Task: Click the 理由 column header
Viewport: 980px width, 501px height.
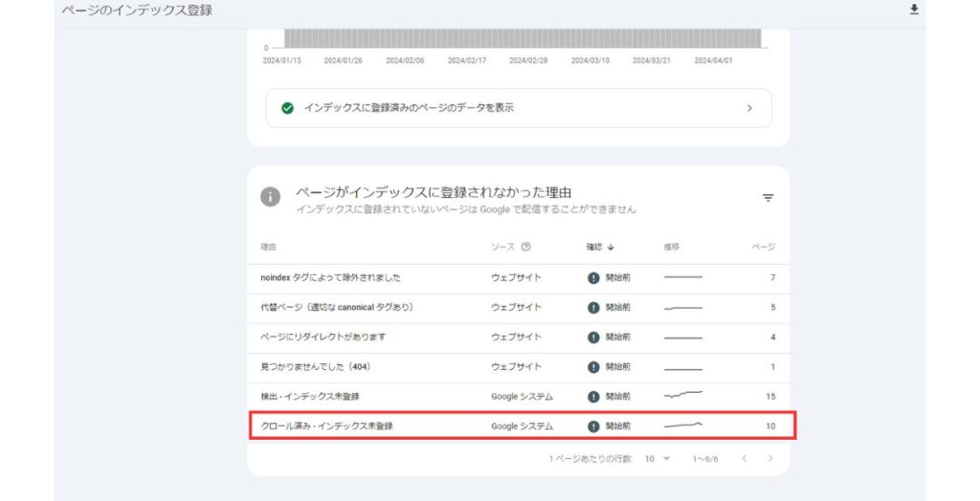Action: click(x=268, y=247)
